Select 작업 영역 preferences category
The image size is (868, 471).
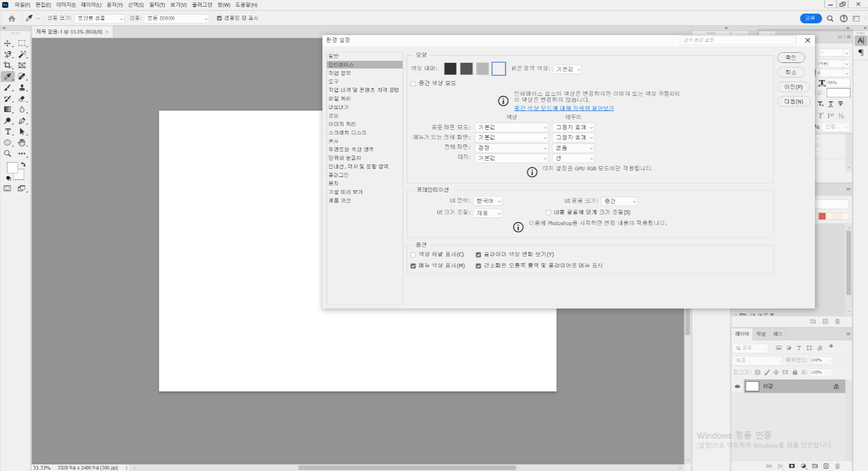coord(364,73)
